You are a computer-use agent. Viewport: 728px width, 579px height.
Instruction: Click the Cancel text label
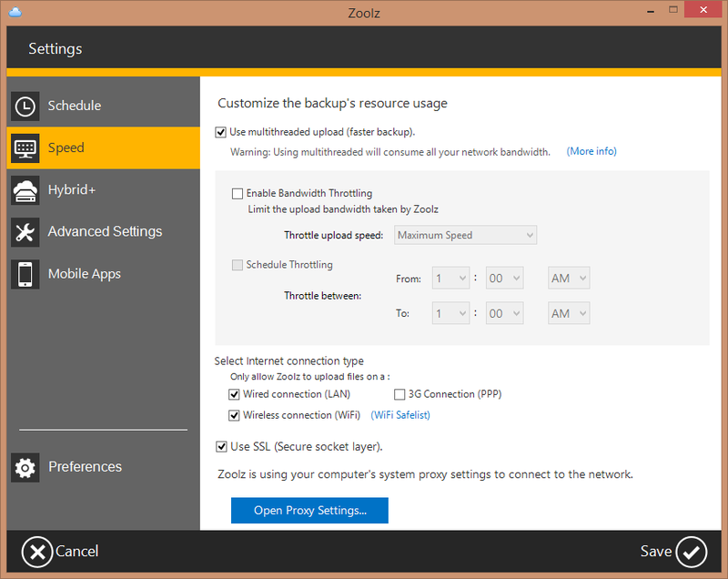(77, 552)
